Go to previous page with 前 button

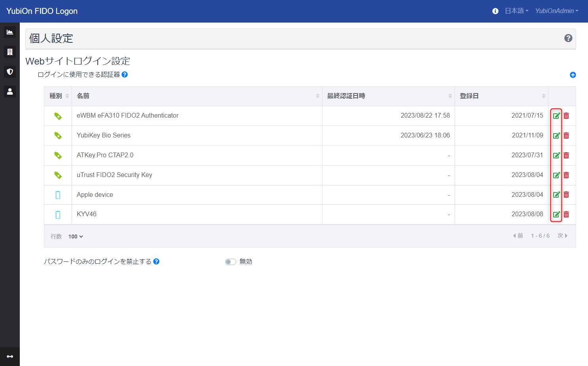tap(518, 236)
